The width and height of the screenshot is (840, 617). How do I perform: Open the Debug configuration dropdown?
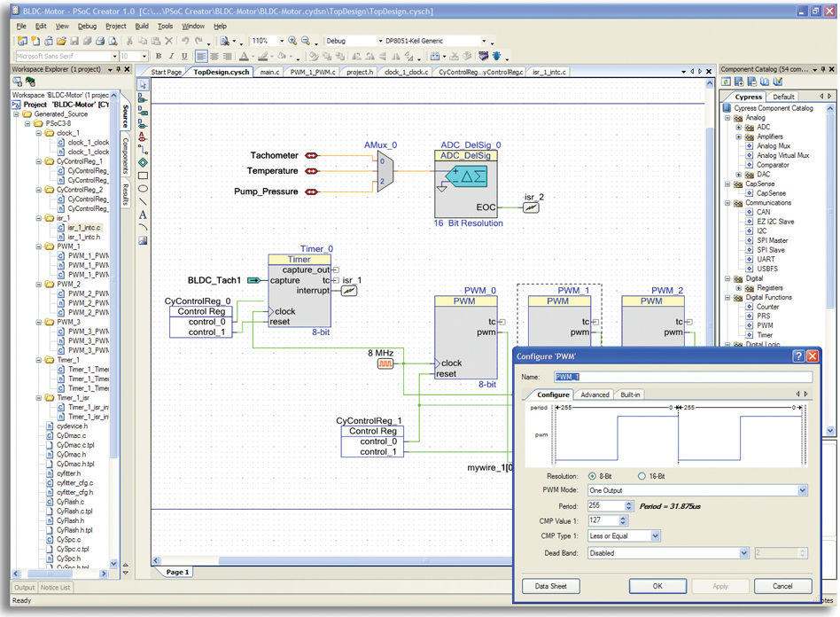pos(380,41)
